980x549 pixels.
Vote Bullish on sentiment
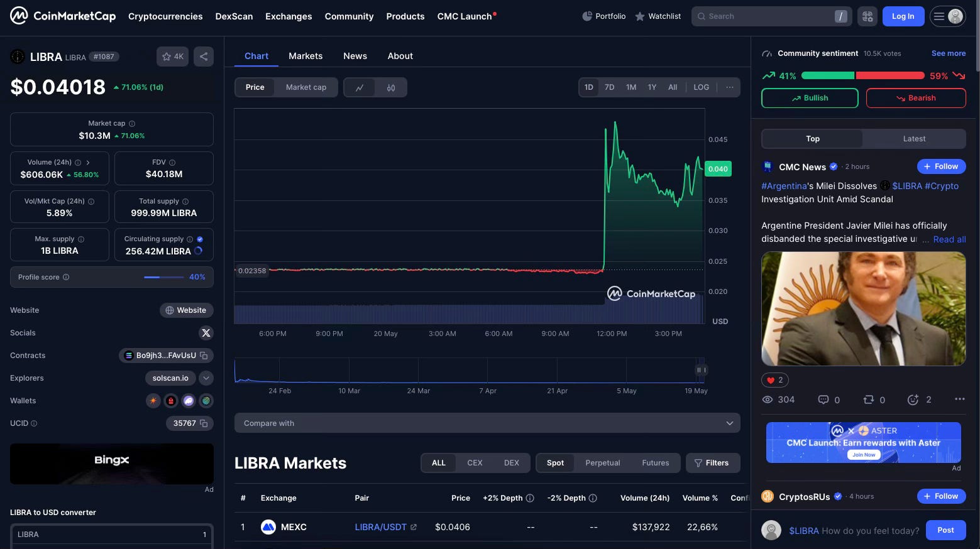(810, 98)
